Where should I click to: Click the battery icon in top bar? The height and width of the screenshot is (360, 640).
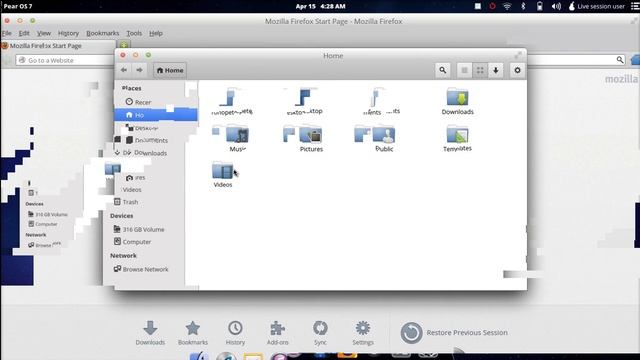(x=540, y=6)
